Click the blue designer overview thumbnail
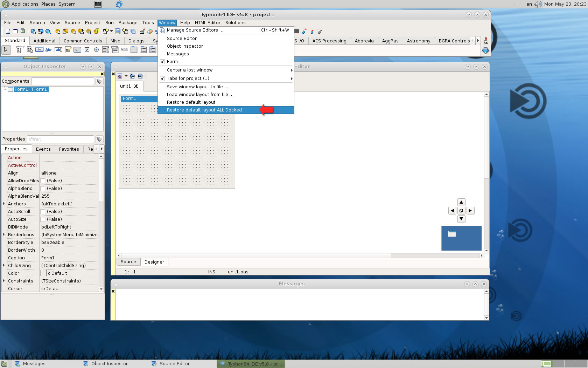The image size is (588, 368). click(x=461, y=238)
